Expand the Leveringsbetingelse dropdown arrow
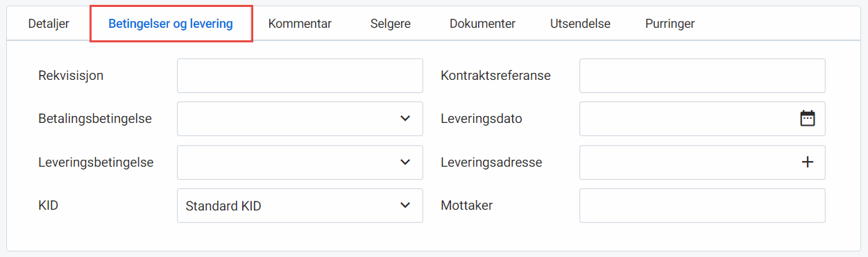Screen dimensions: 868x257 pos(405,162)
